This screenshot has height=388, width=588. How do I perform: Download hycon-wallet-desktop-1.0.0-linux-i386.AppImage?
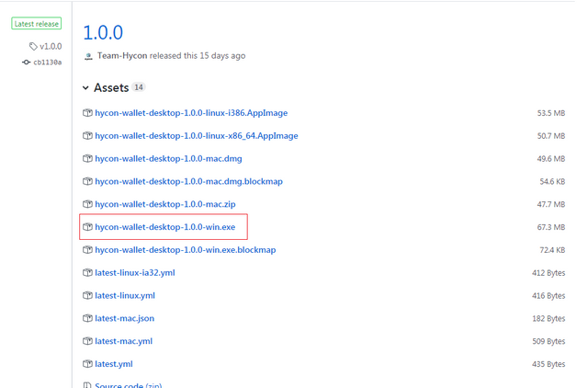tap(191, 113)
